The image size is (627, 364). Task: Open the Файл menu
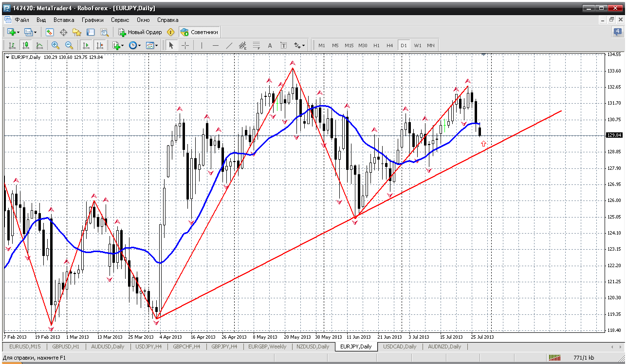(x=22, y=20)
